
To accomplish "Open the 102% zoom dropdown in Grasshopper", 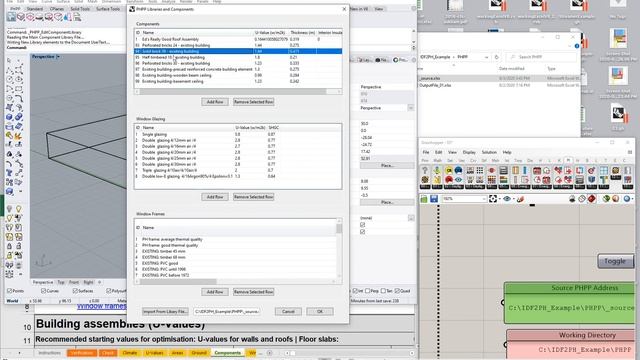I will click(484, 199).
